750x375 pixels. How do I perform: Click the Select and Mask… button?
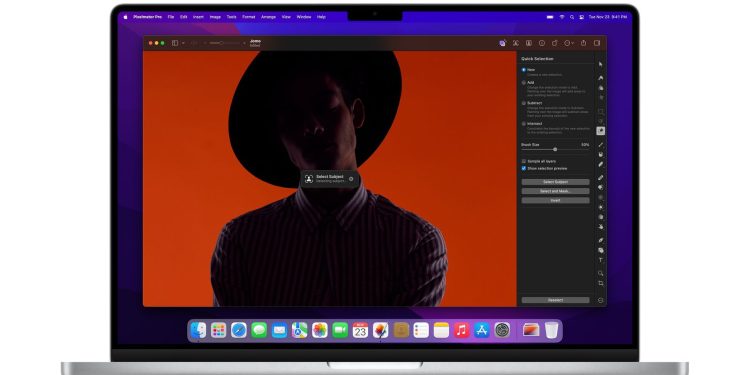(x=555, y=191)
